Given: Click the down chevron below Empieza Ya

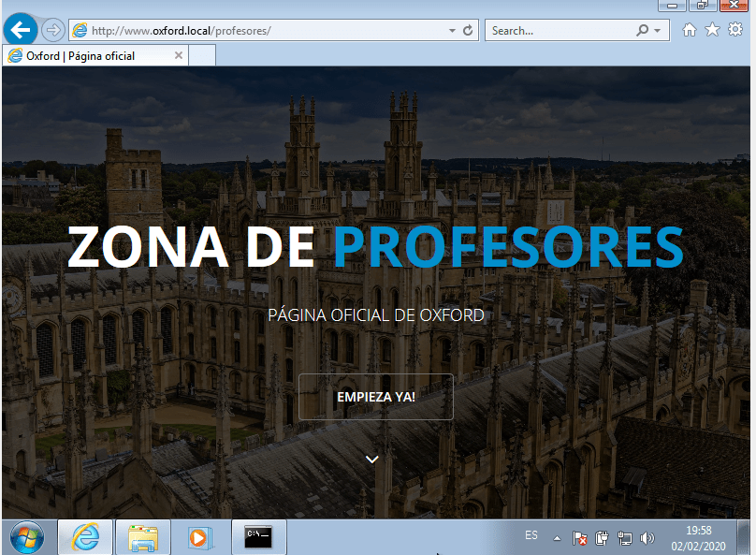Looking at the screenshot, I should pos(371,459).
